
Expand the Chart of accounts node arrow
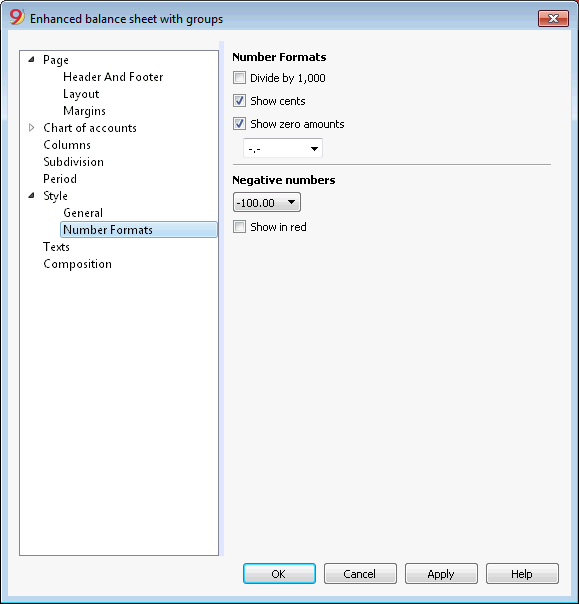(32, 128)
